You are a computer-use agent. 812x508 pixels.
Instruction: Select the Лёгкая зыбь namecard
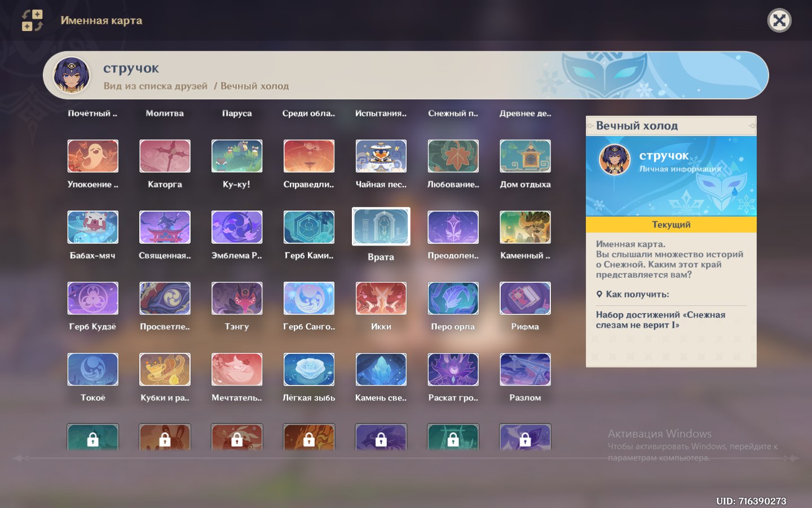pyautogui.click(x=309, y=370)
